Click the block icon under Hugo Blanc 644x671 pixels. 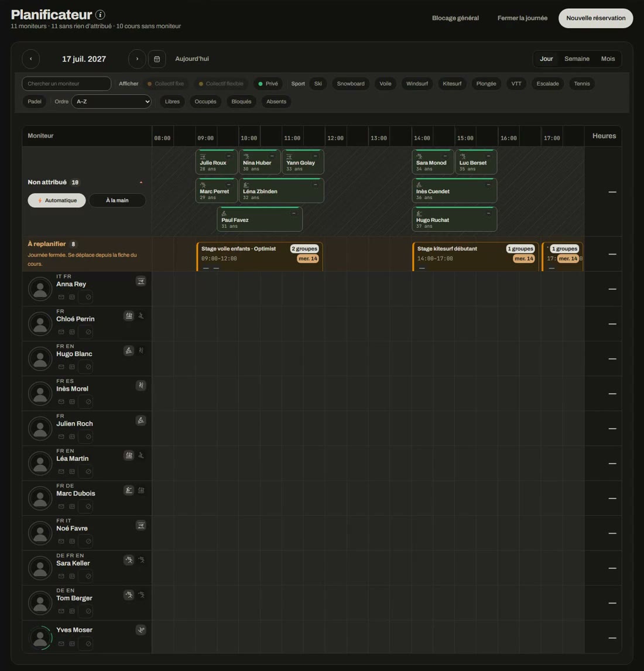coord(88,367)
